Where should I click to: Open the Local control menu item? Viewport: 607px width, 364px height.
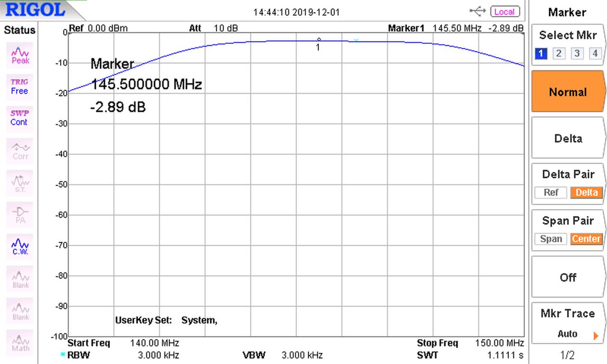[504, 11]
